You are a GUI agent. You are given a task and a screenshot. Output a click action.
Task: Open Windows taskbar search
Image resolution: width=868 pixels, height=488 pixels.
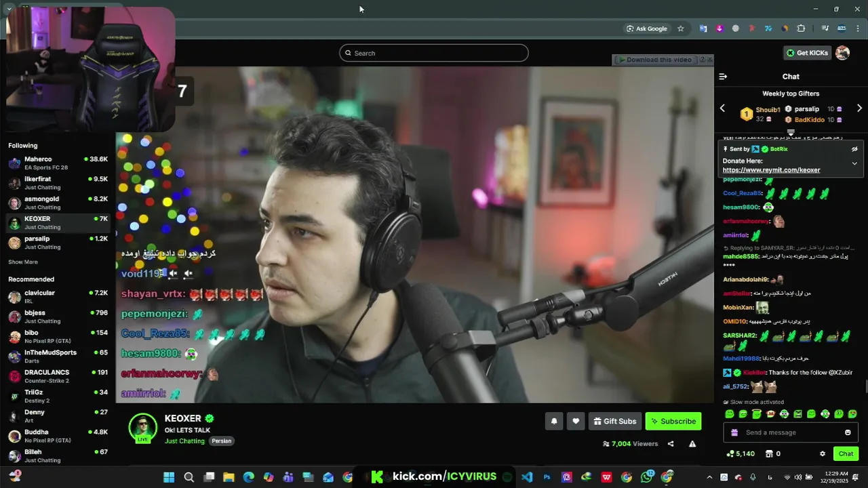click(x=189, y=477)
